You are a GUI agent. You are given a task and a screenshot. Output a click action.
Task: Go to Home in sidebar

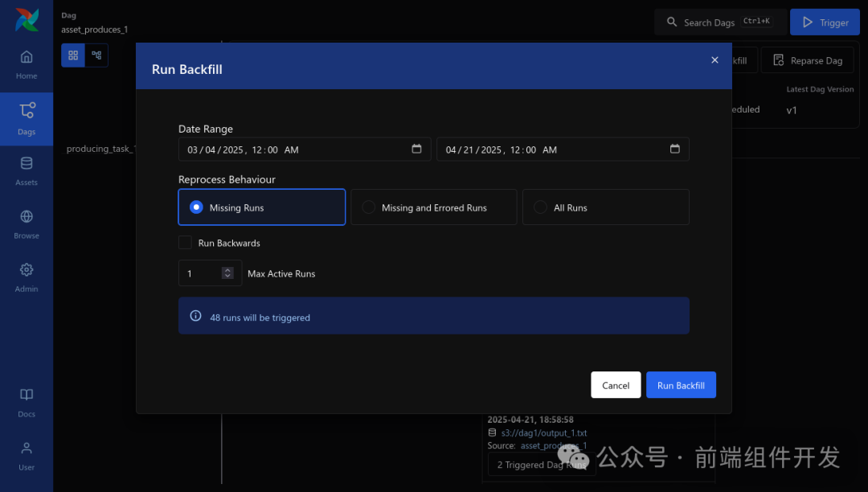pos(27,65)
